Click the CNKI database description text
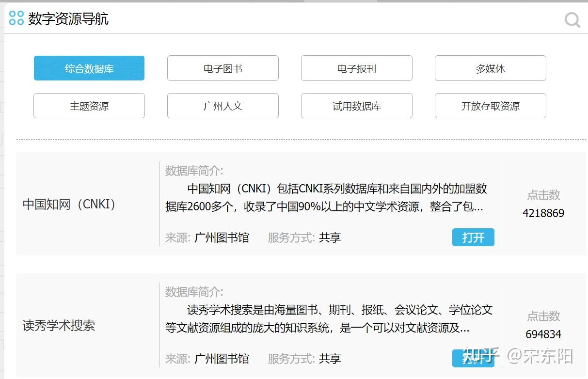 tap(326, 198)
